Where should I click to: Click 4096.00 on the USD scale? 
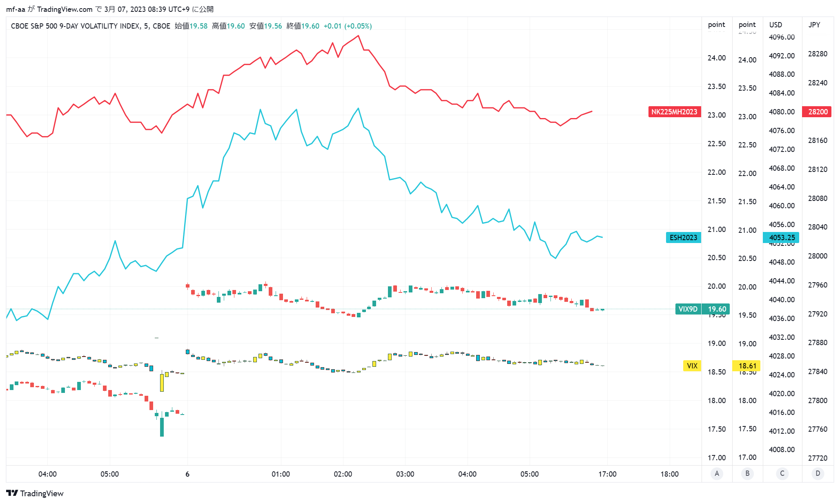[x=782, y=37]
